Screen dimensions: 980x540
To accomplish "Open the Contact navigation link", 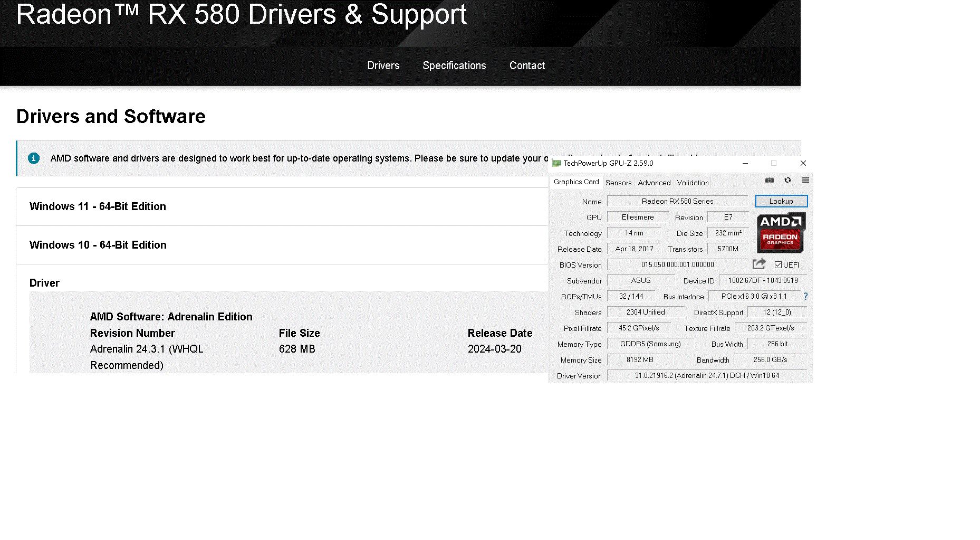I will coord(527,66).
